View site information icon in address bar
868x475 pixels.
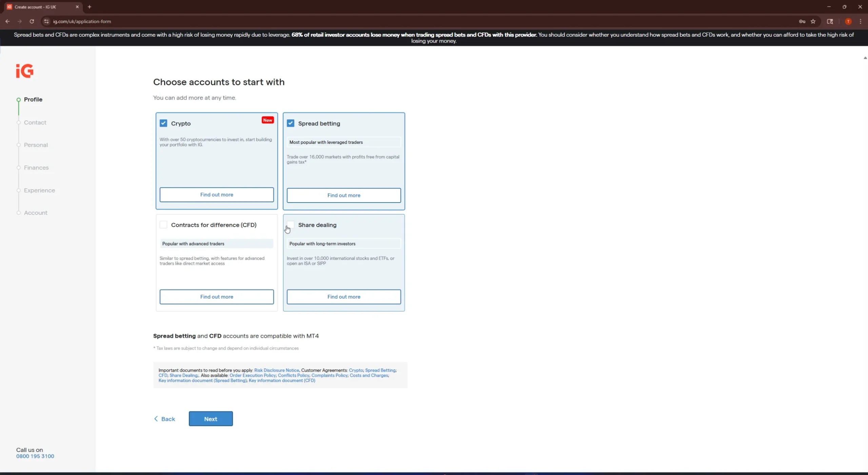tap(46, 21)
